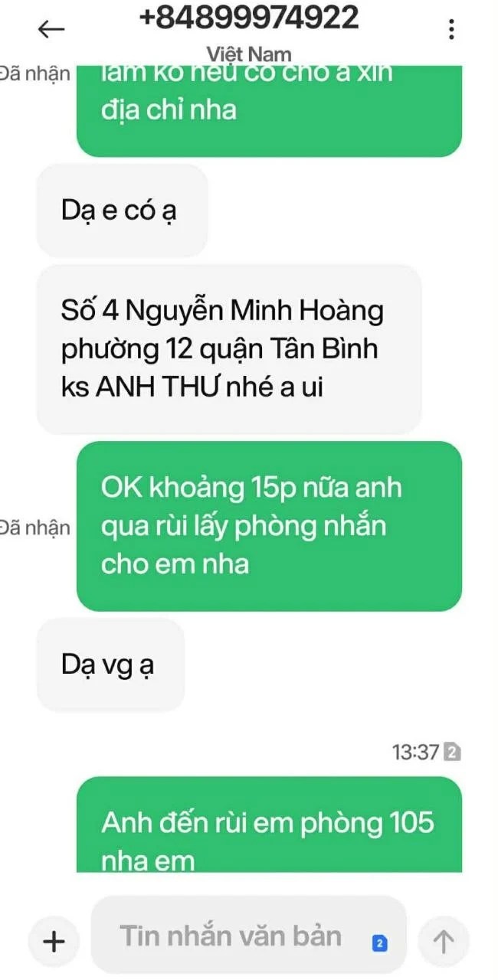The image size is (498, 980).
Task: Tap the +84899974922 contact header
Action: (249, 18)
